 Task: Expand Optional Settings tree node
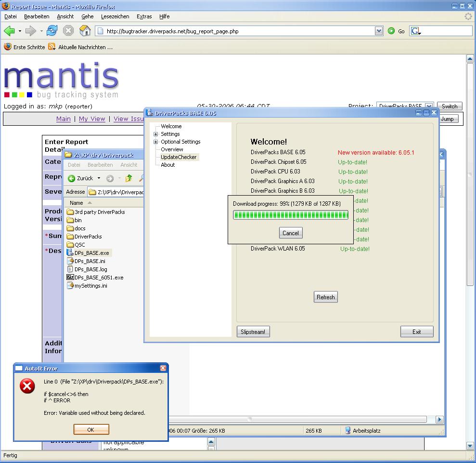[x=156, y=142]
